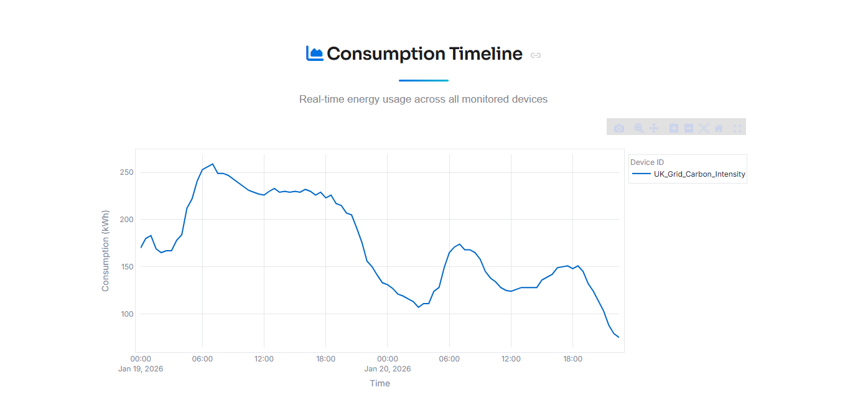The width and height of the screenshot is (868, 410).
Task: Click the link anchor icon beside heading
Action: pos(536,55)
